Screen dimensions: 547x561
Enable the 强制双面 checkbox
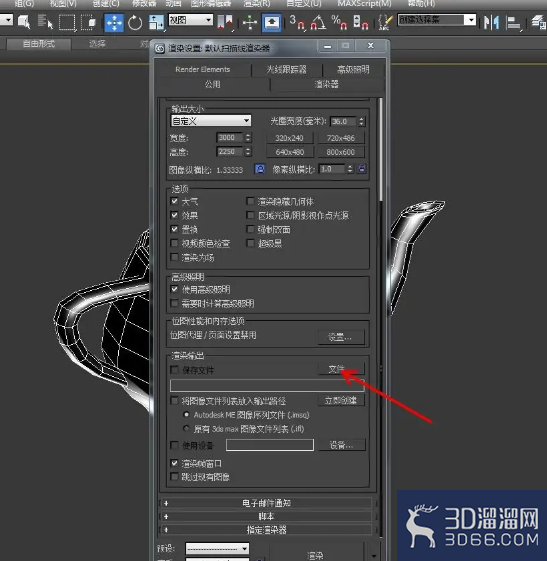pos(250,229)
